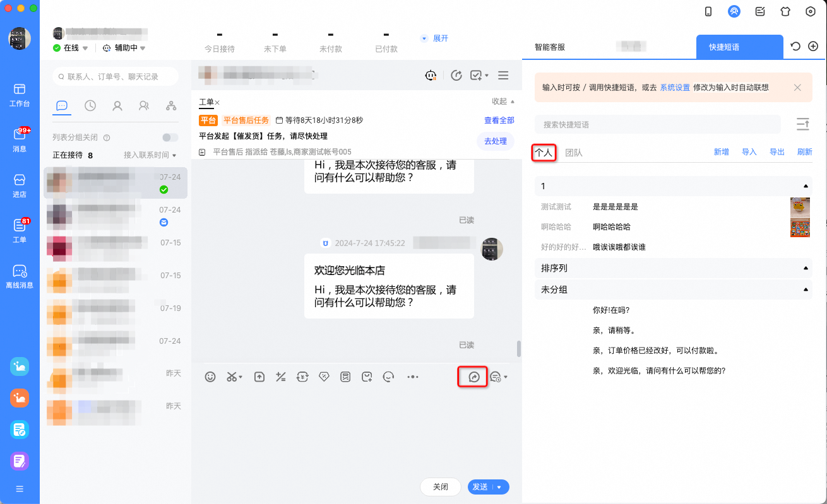Click the robot assistant icon in chat header
Image resolution: width=827 pixels, height=504 pixels.
pos(431,75)
